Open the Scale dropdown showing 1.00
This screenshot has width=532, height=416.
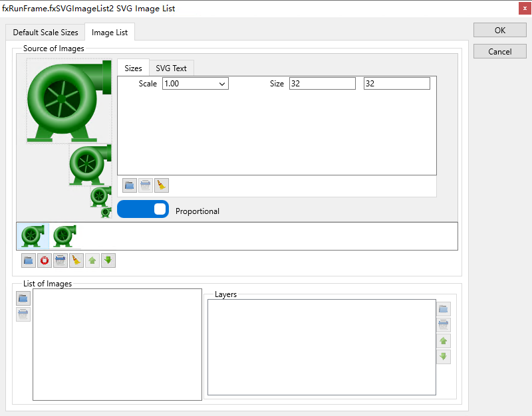(x=196, y=84)
